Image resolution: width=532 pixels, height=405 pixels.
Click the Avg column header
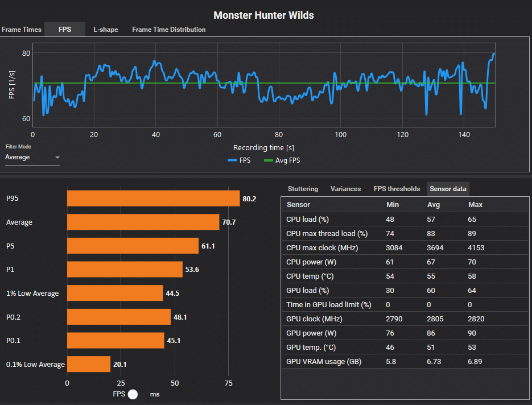(x=433, y=205)
